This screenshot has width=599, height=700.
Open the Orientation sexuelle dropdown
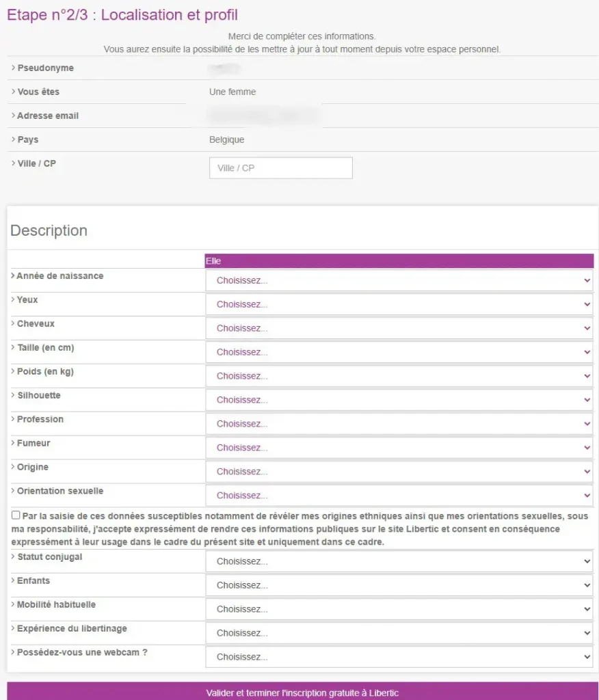point(399,496)
